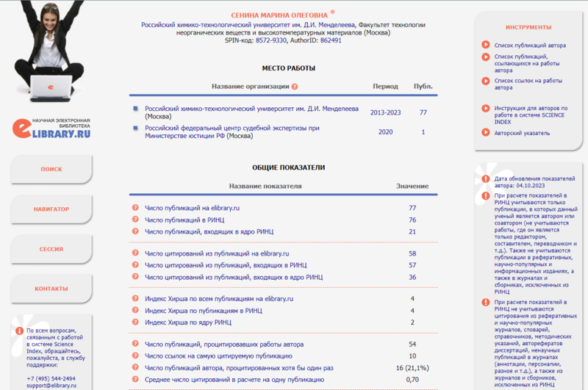Screen dimensions: 588x390
Task: Open the СЕССИЯ menu button
Action: 51,249
